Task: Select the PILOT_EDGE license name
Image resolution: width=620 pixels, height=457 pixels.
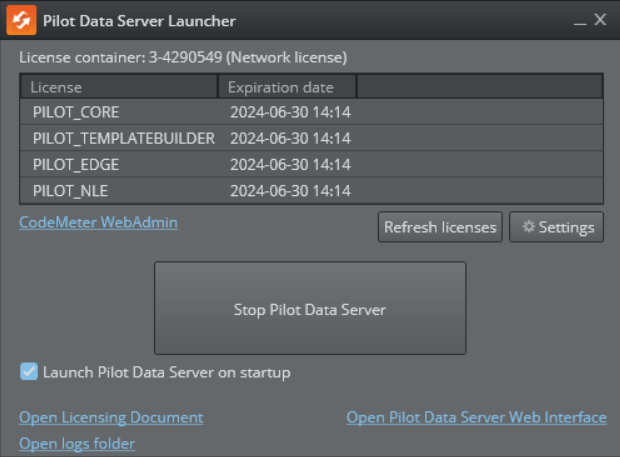Action: click(x=78, y=164)
